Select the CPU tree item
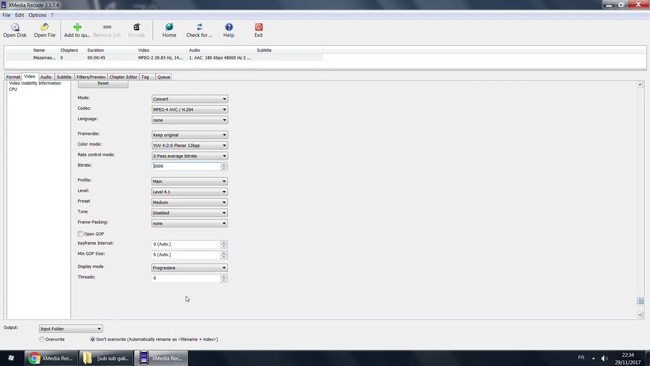This screenshot has width=650, height=366. (x=13, y=89)
